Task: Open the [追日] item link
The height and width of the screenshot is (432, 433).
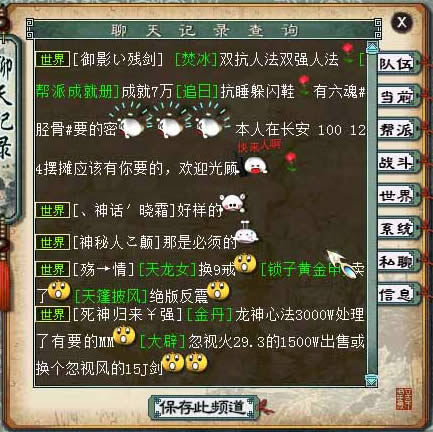Action: coord(197,91)
